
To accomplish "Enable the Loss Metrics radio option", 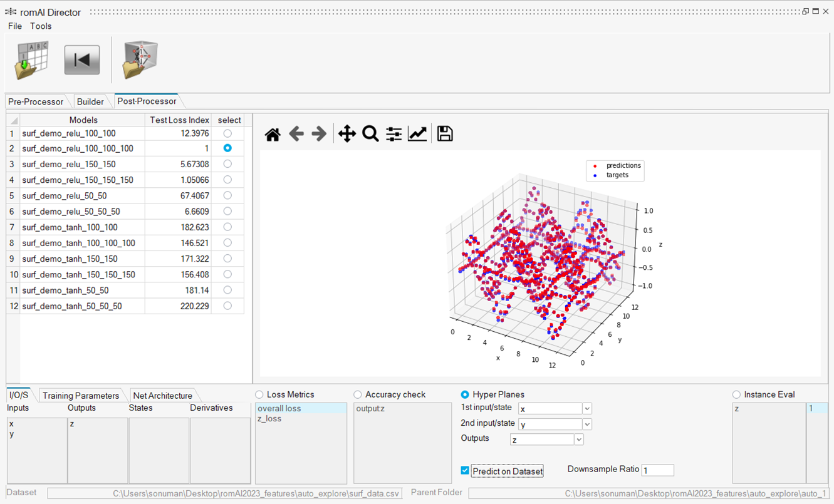I will tap(260, 394).
